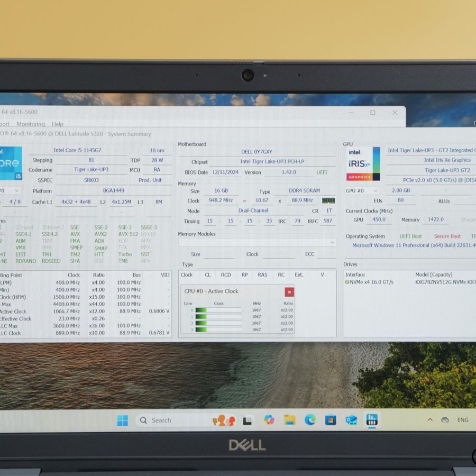Click the Core 0 clock bar

[x=218, y=310]
